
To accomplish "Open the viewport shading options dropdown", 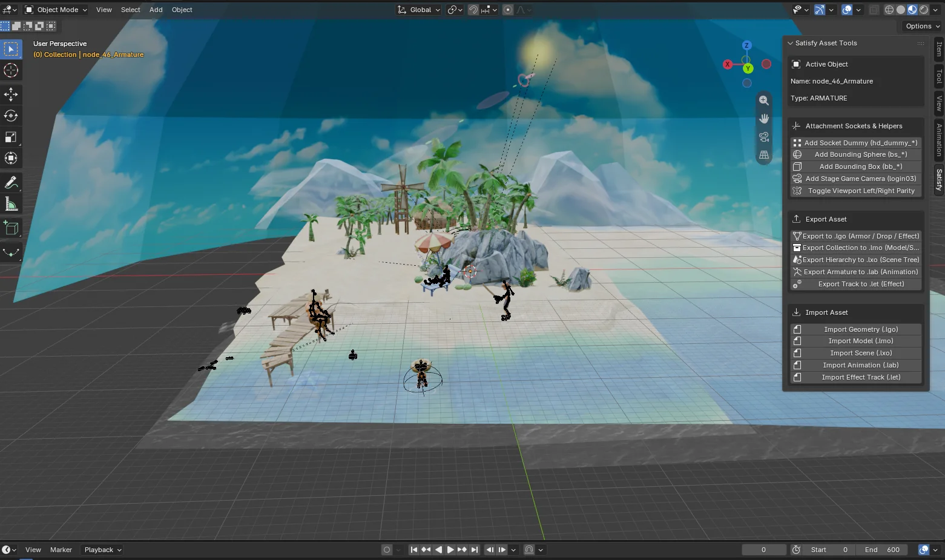I will point(936,10).
